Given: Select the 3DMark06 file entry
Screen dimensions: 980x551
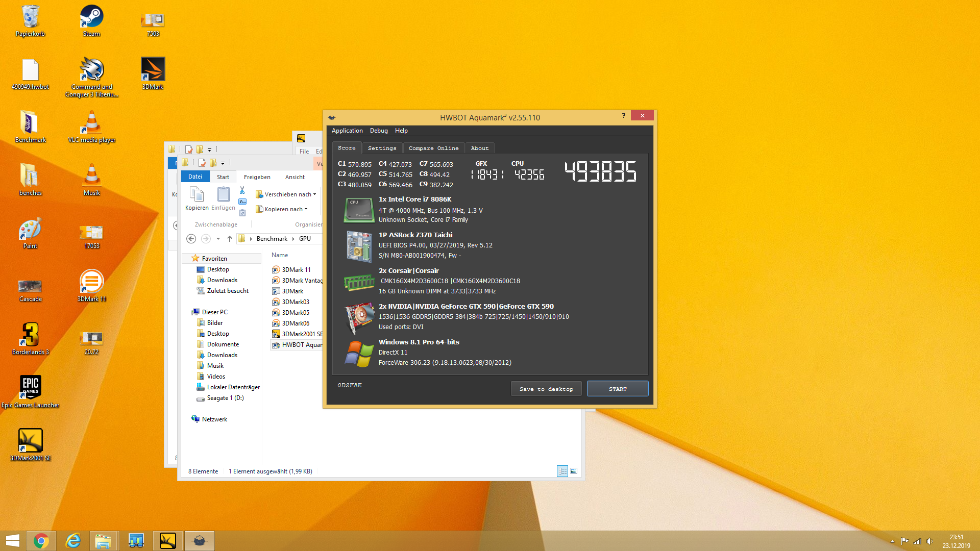Looking at the screenshot, I should tap(296, 323).
